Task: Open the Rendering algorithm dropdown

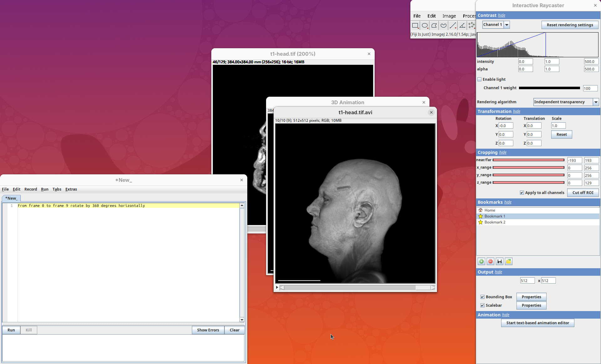Action: [x=596, y=102]
